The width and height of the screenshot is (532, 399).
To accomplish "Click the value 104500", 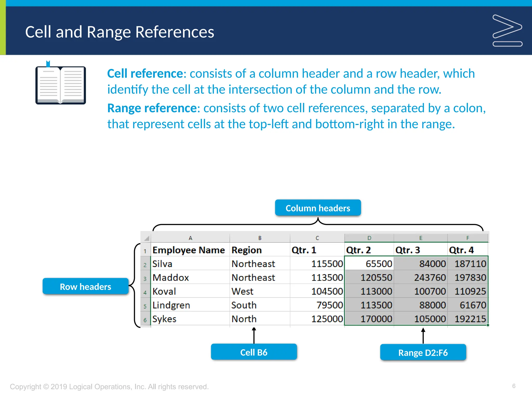I will (317, 291).
